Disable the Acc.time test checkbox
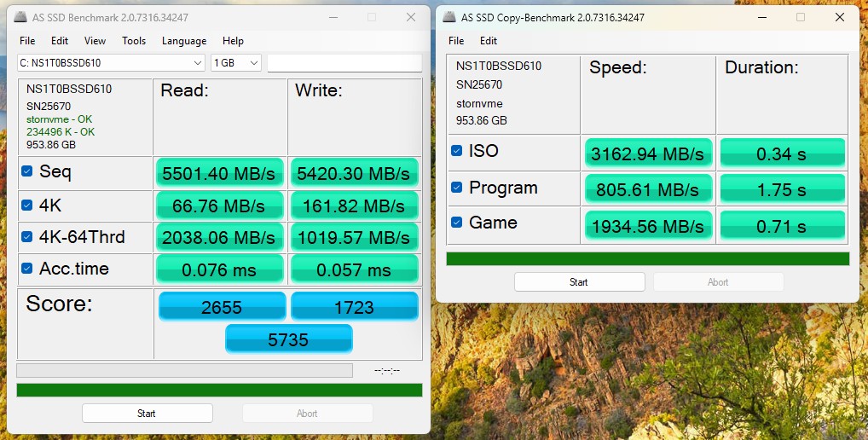This screenshot has width=868, height=440. (x=27, y=269)
